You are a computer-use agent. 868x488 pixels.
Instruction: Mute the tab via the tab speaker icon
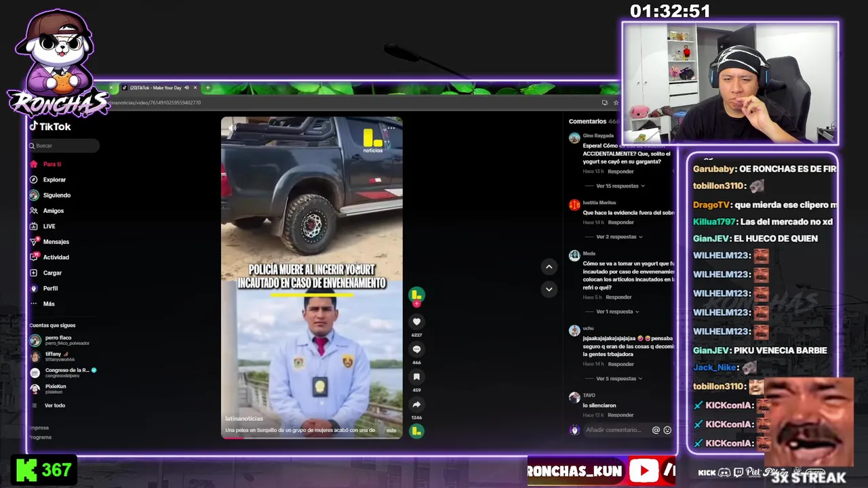(186, 87)
